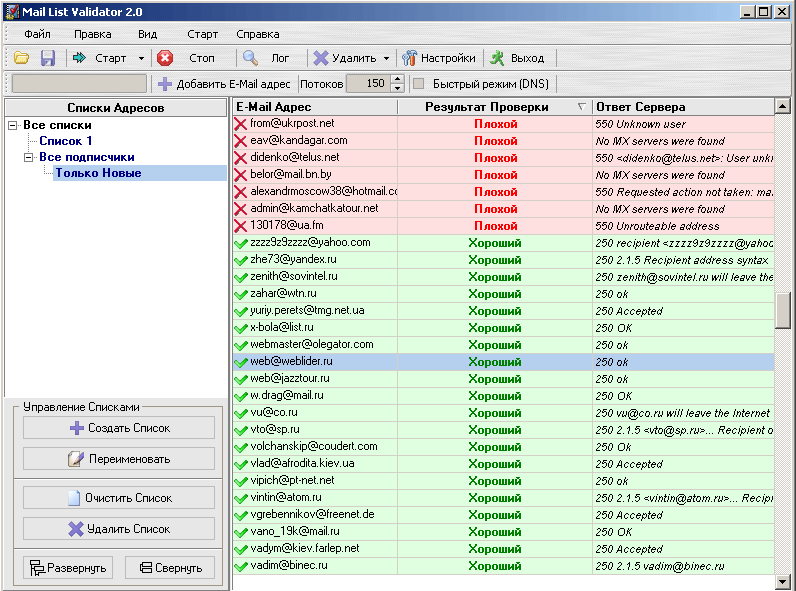Screen dimensions: 796x591
Task: Decrease Потоков value with down arrow
Action: [x=398, y=88]
